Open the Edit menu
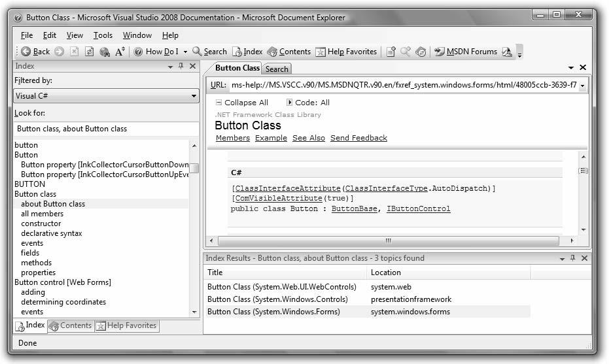 click(49, 35)
